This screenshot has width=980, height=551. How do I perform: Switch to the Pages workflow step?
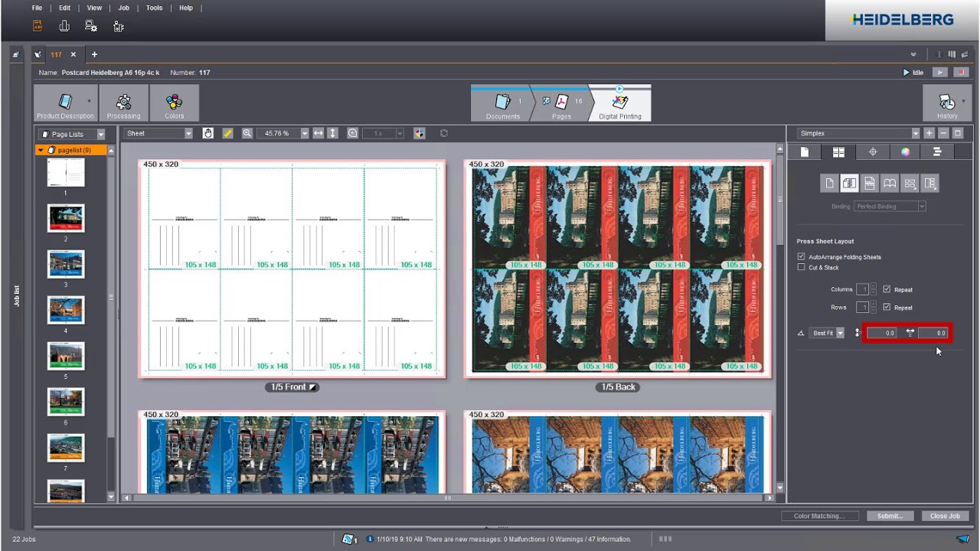coord(561,104)
